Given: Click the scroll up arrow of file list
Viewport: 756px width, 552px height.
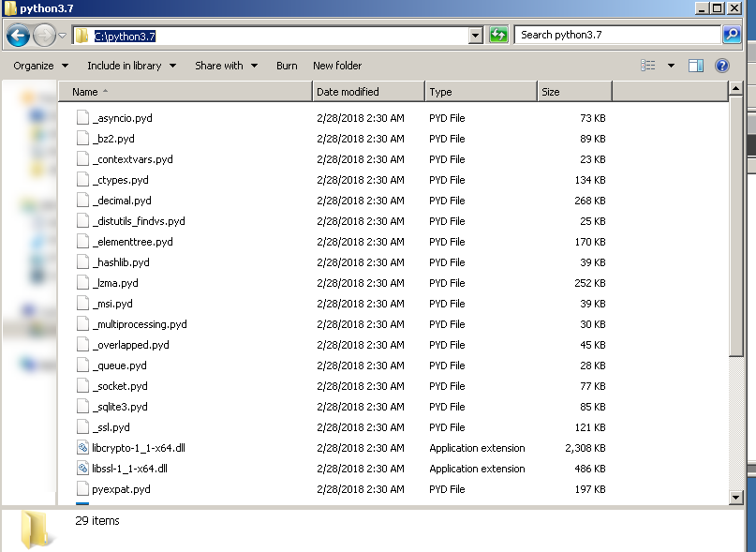Looking at the screenshot, I should click(x=735, y=89).
